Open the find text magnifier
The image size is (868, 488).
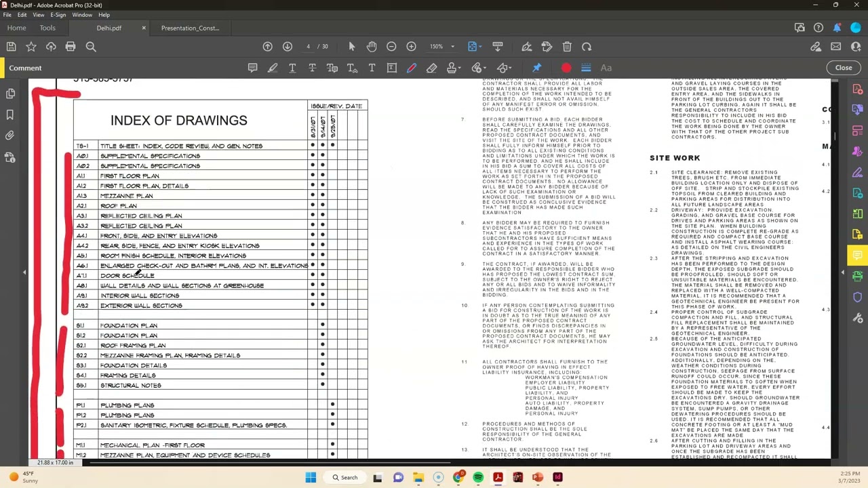pos(91,47)
